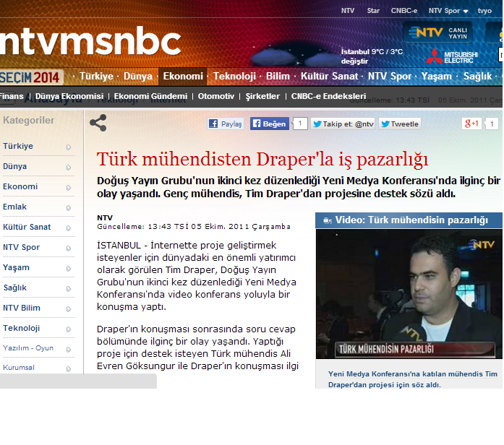504x445 pixels.
Task: Select Ekonomi tab in main navigation
Action: tap(183, 77)
